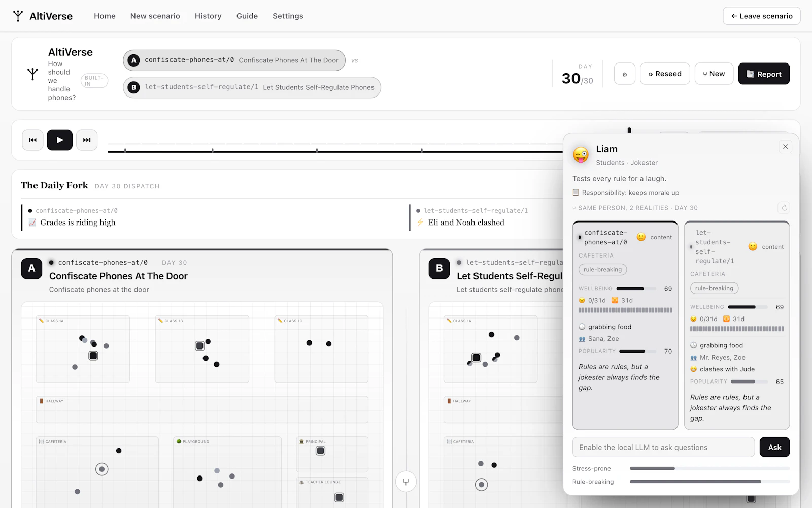Image resolution: width=812 pixels, height=508 pixels.
Task: Skip forward to the end of the timeline
Action: [87, 140]
